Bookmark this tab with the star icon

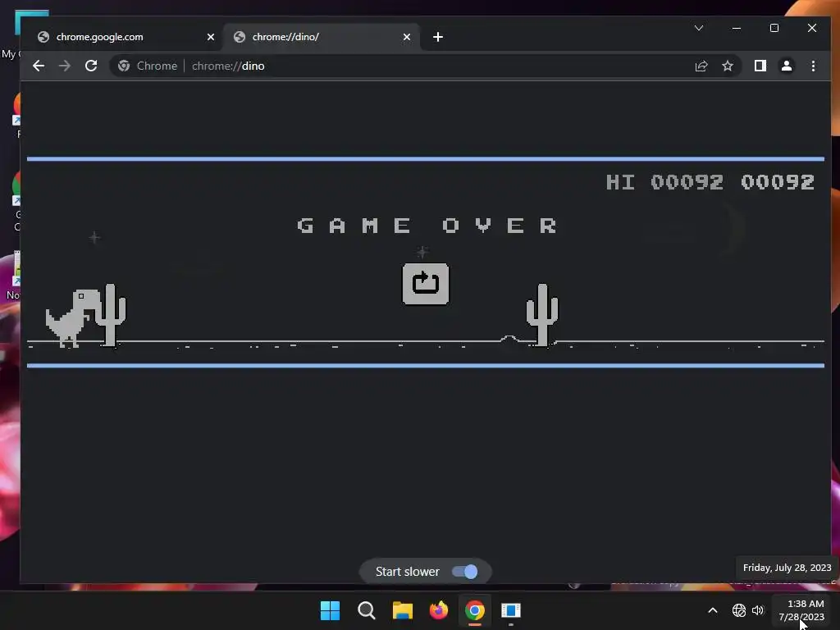728,66
